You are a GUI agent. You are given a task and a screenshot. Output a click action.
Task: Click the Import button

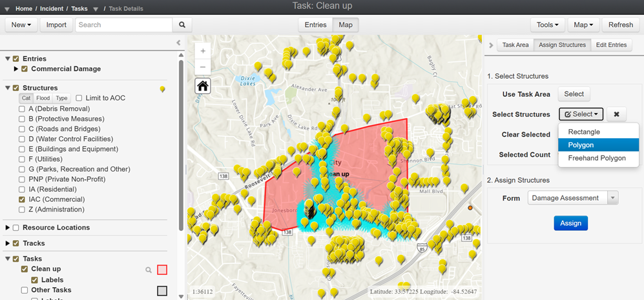pyautogui.click(x=56, y=25)
